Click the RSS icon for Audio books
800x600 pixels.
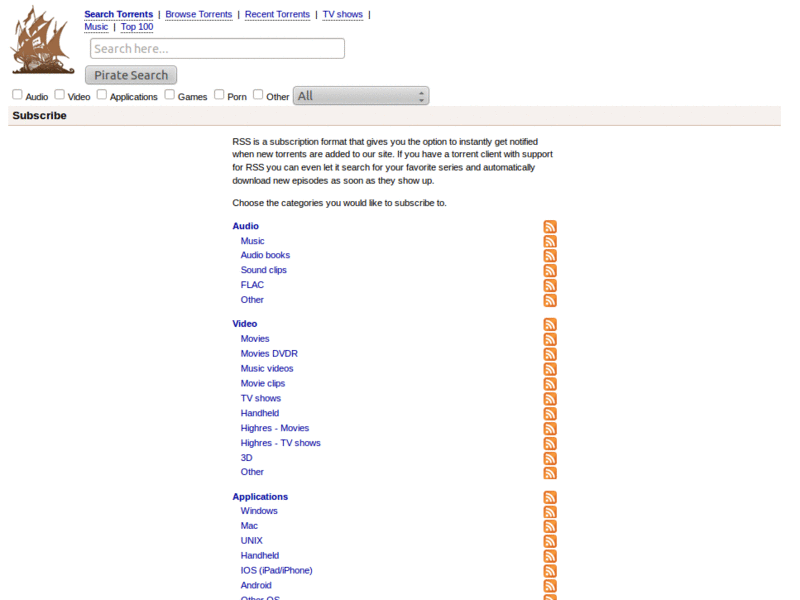pos(550,256)
